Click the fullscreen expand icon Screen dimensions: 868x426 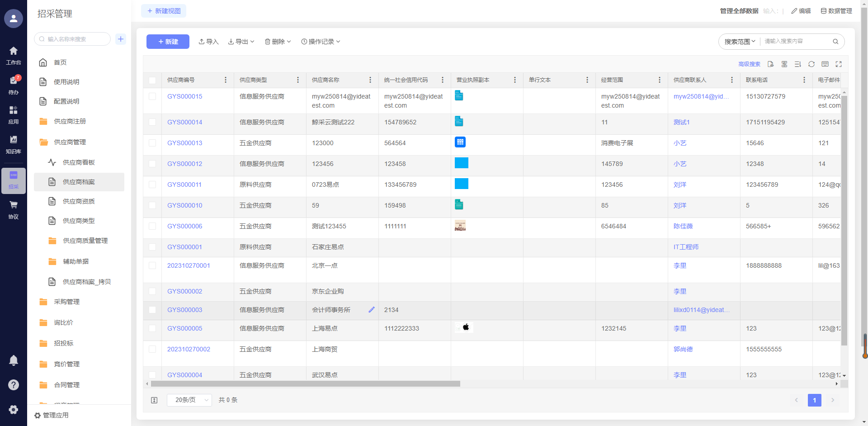(x=839, y=64)
